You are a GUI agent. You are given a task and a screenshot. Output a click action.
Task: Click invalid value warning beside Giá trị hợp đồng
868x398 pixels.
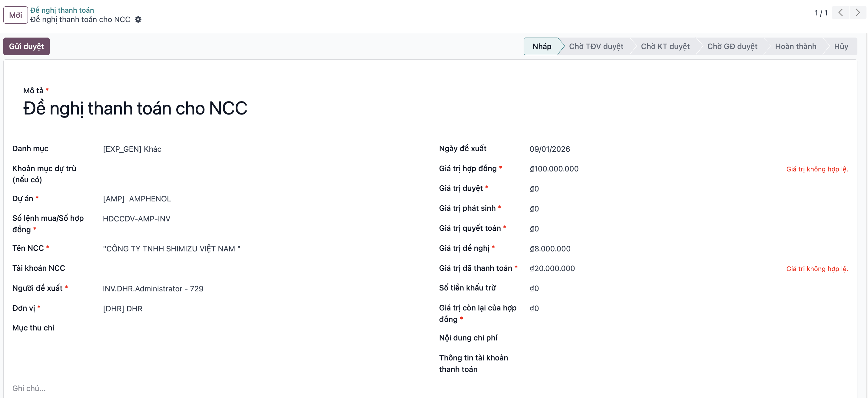point(817,169)
